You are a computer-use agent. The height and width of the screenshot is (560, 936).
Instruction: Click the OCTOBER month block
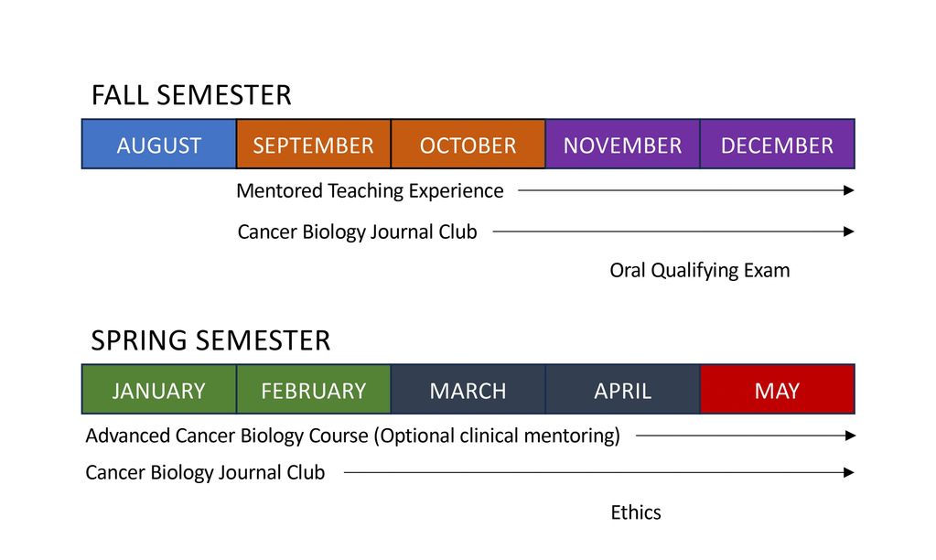[x=468, y=145]
